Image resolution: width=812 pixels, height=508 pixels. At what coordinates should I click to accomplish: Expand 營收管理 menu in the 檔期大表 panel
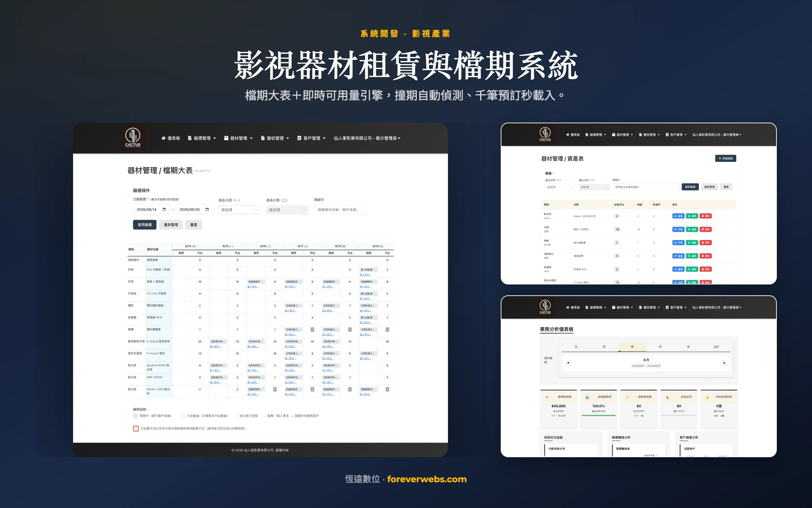click(x=275, y=138)
